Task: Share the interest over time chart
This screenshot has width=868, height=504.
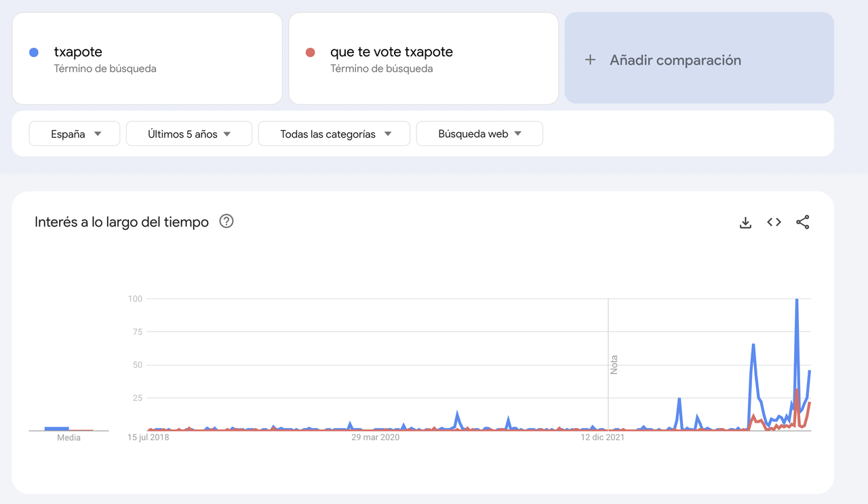Action: 803,222
